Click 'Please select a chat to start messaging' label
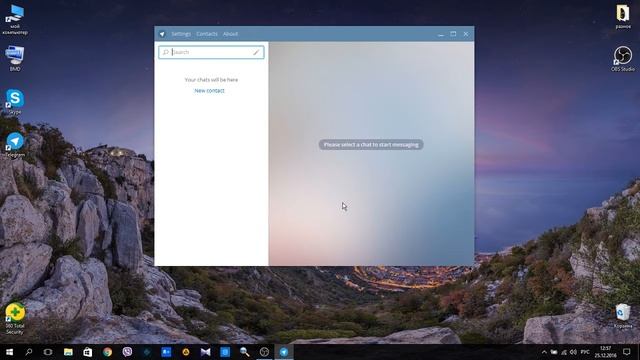Viewport: 640px width, 360px height. 371,144
